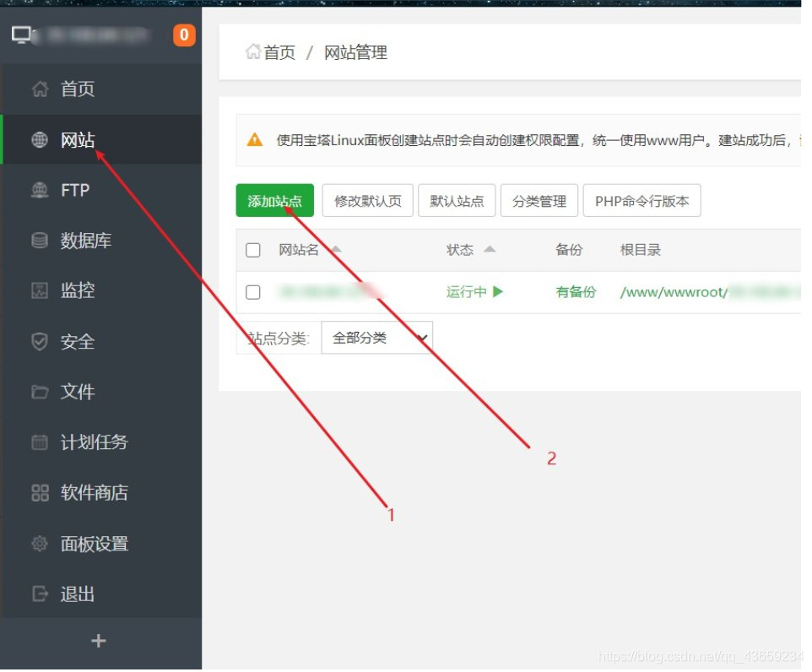This screenshot has width=812, height=672.
Task: Click the blurred website name in table row
Action: (333, 292)
